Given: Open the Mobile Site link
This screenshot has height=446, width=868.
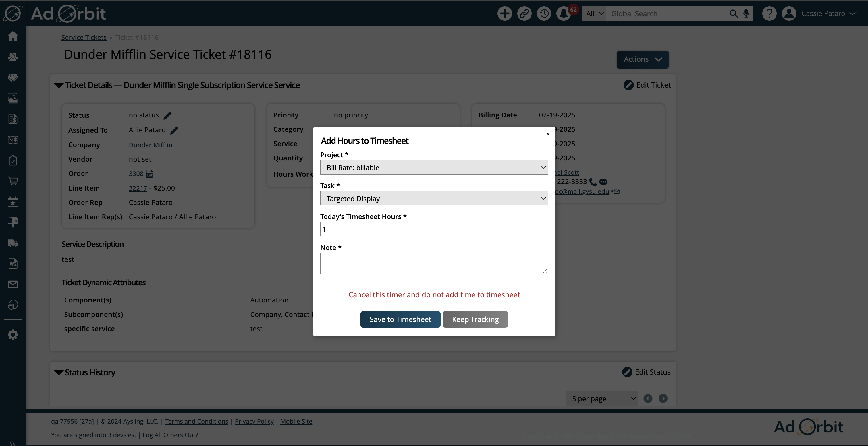Looking at the screenshot, I should point(296,421).
